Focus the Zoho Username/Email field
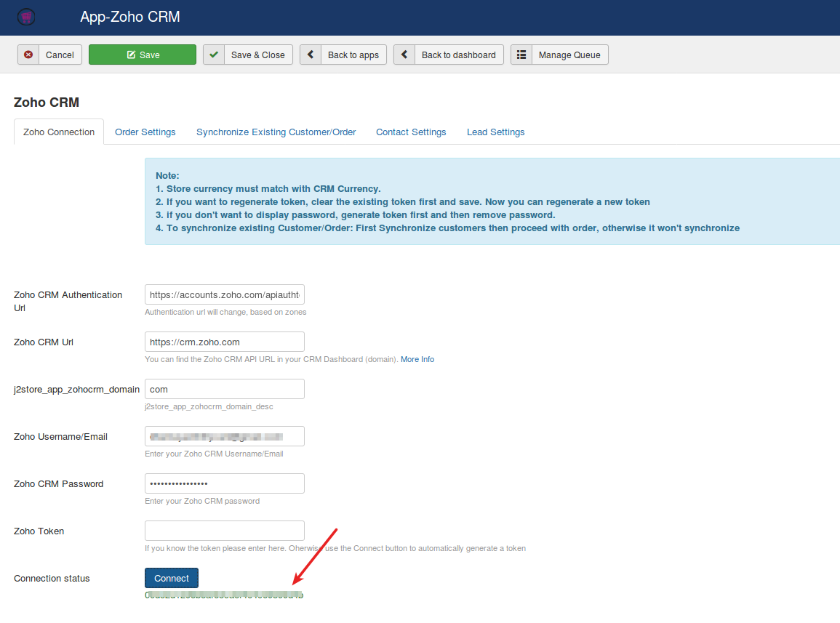 point(225,436)
